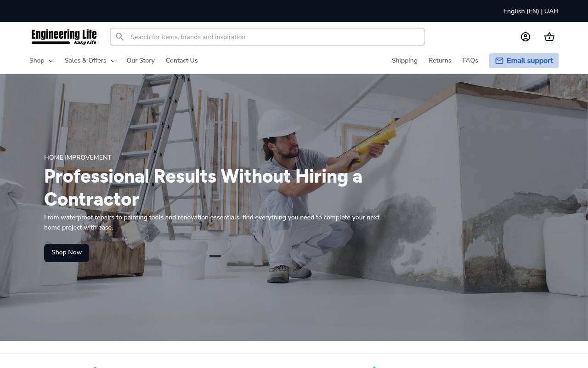This screenshot has width=588, height=368.
Task: Expand the Sales & Offers dropdown
Action: [x=90, y=60]
